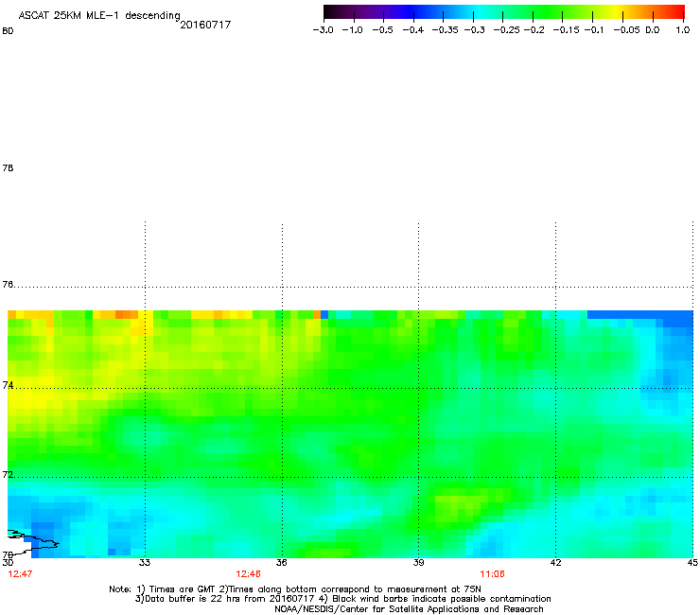Click the latitude axis label '80'
This screenshot has width=700, height=615.
8,31
